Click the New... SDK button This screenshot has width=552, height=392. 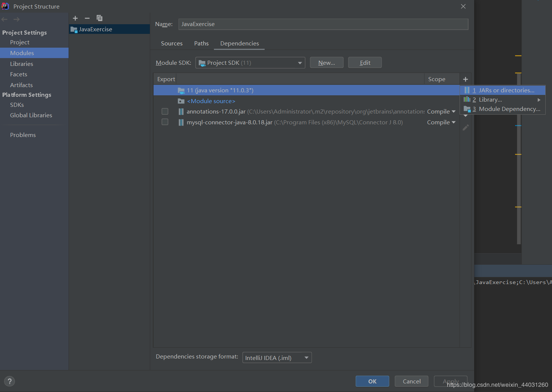(327, 63)
